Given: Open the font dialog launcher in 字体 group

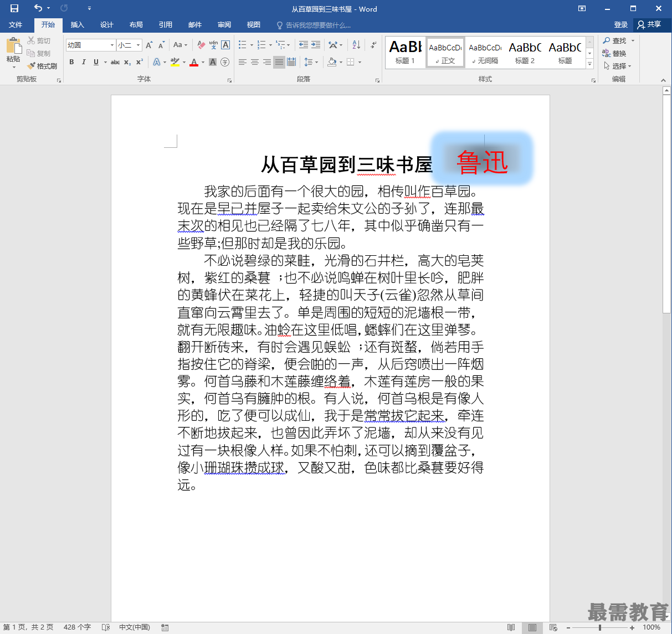Looking at the screenshot, I should [x=229, y=81].
